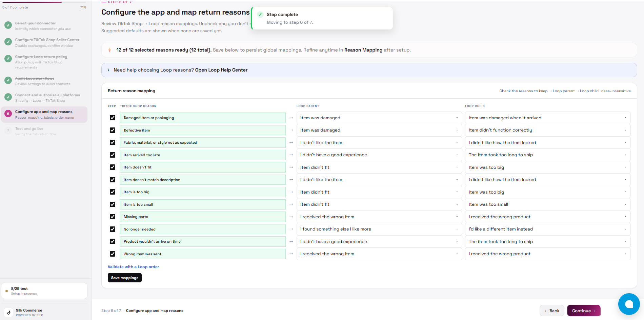Click Validate with a Loop order

coord(133,267)
